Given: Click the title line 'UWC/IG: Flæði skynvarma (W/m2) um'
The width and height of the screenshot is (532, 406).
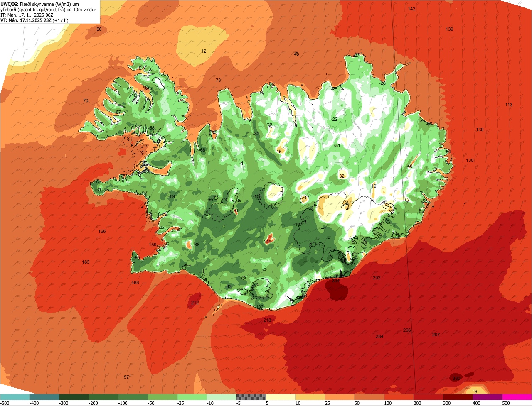Looking at the screenshot, I should (40, 4).
